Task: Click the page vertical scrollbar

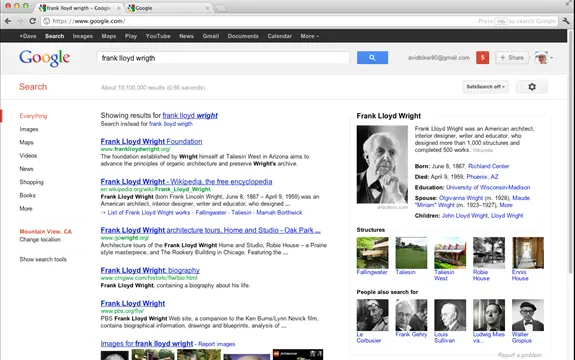Action: pyautogui.click(x=571, y=151)
